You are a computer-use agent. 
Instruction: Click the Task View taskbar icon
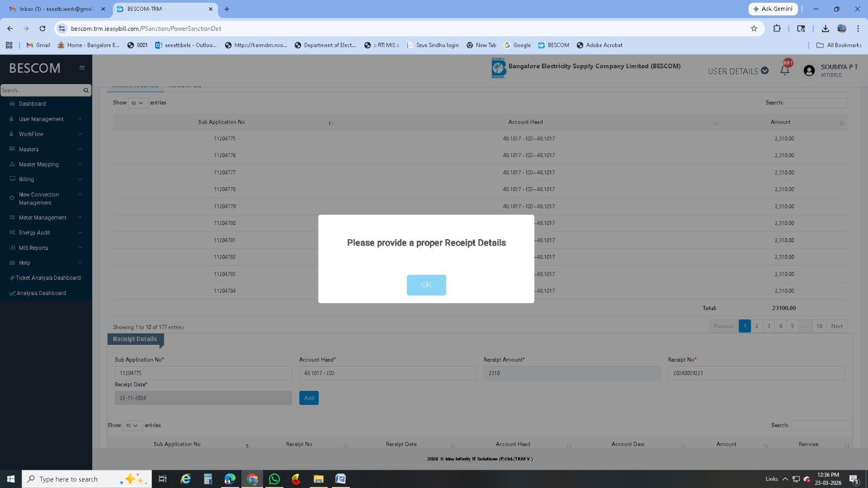162,479
